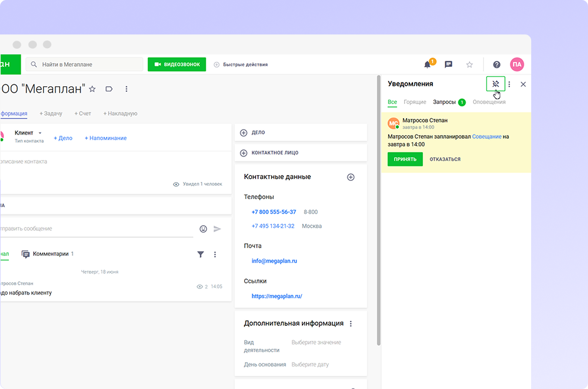Select the Все notifications tab
588x389 pixels.
click(392, 102)
